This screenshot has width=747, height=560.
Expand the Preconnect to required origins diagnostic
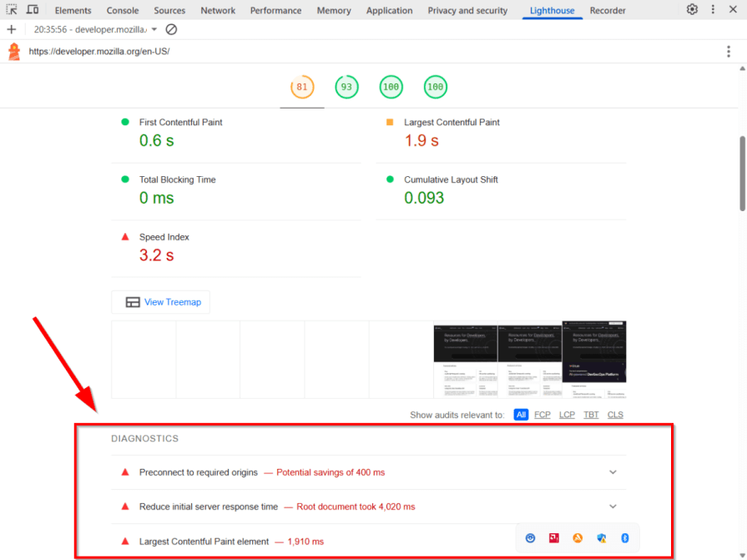point(613,472)
